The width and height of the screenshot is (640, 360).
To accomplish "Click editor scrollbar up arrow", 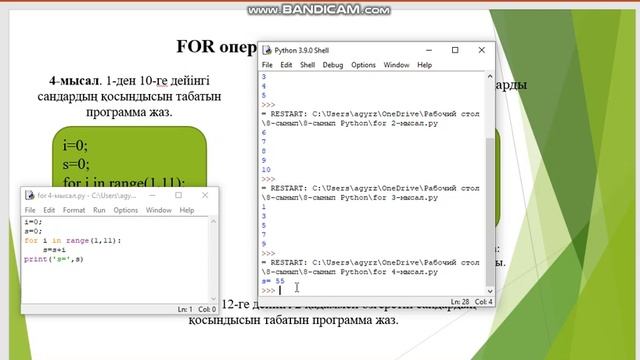I will 213,221.
